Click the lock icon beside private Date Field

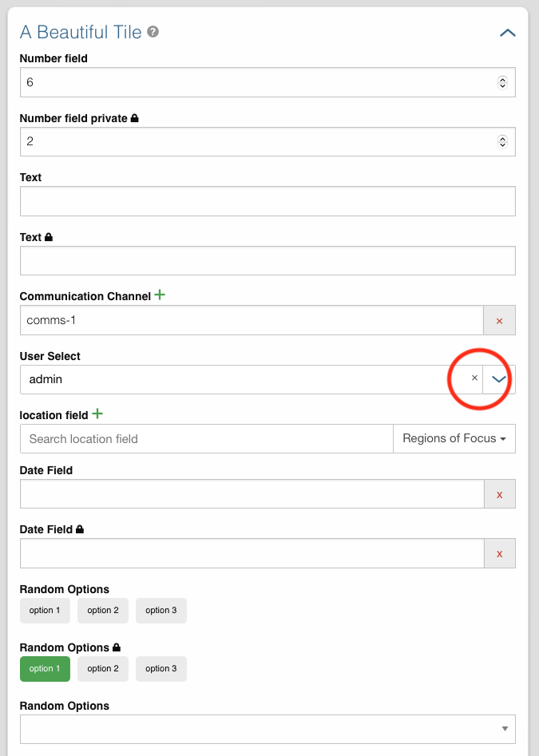[80, 529]
